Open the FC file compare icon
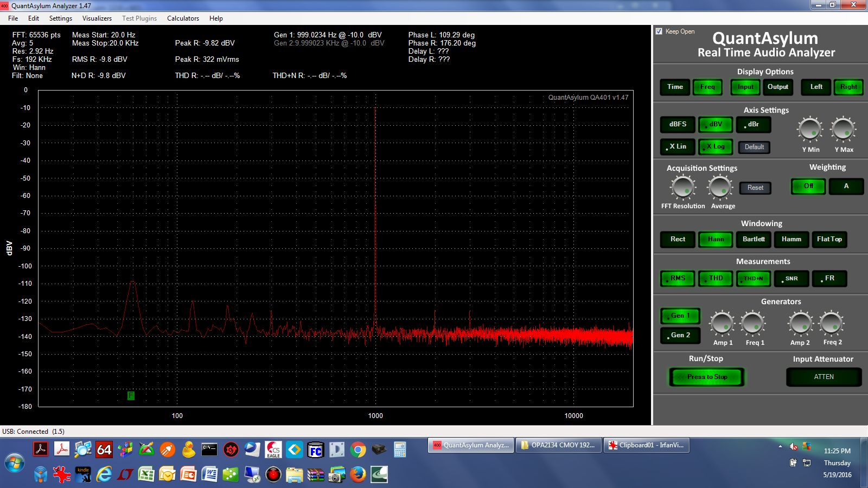 point(315,450)
